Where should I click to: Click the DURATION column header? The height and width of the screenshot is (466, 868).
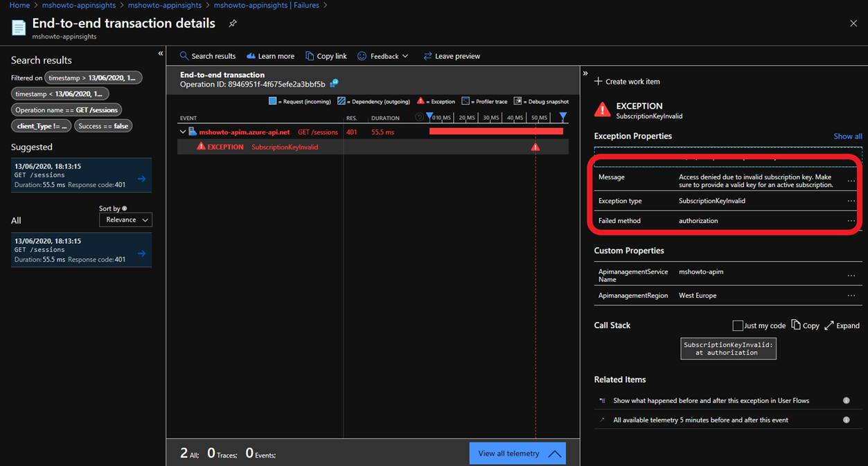385,118
